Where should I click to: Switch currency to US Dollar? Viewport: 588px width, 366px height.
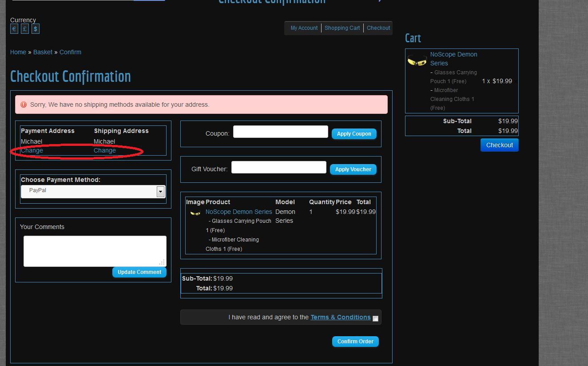coord(36,29)
